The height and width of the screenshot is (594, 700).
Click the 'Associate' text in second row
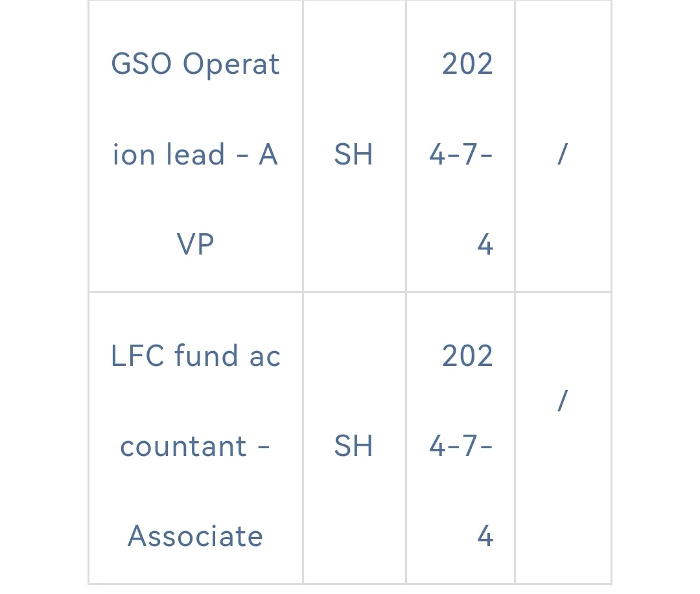[195, 536]
